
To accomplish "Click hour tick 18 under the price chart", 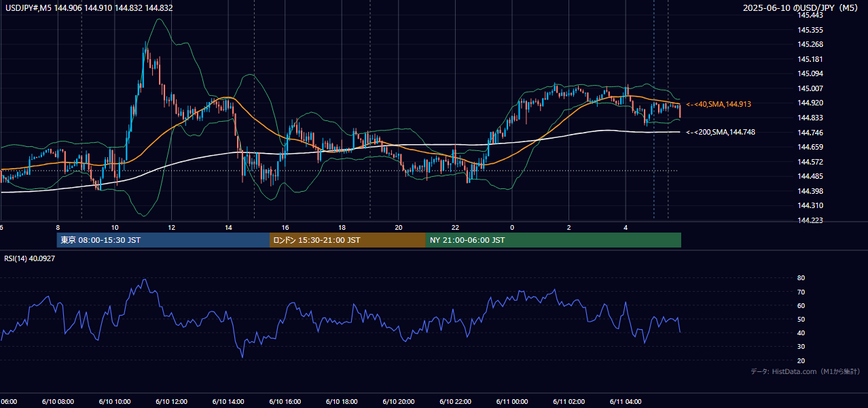I will [x=342, y=227].
